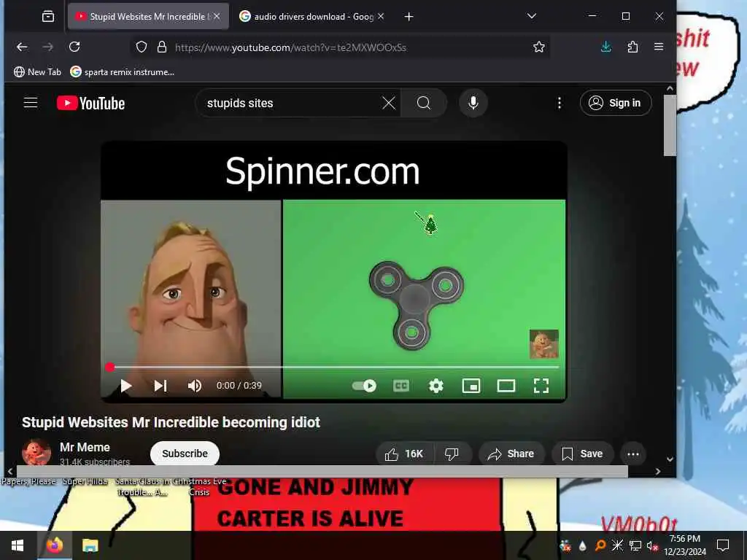
Task: Open the Firefox tab list dropdown arrow
Action: (x=532, y=16)
